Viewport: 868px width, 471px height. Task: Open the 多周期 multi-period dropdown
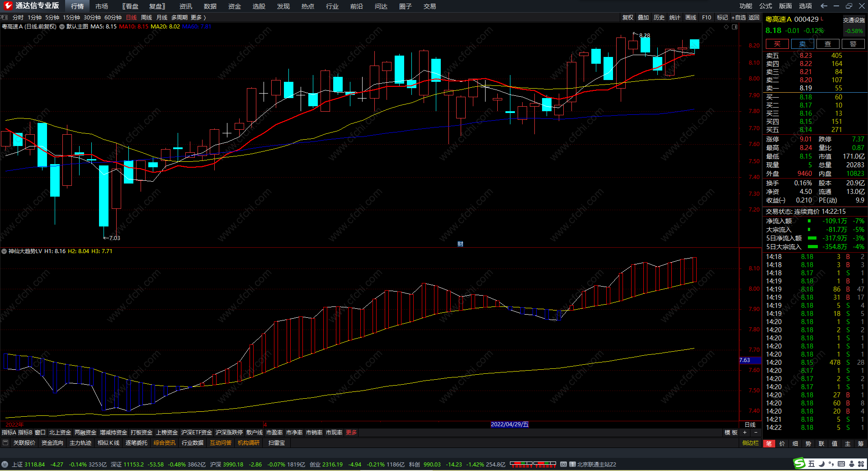(179, 18)
